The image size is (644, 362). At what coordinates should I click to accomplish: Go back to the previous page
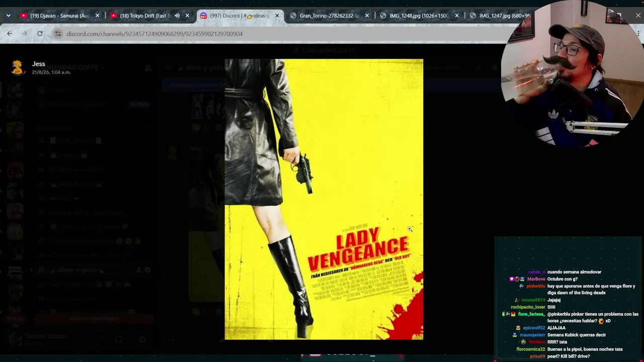coord(10,34)
